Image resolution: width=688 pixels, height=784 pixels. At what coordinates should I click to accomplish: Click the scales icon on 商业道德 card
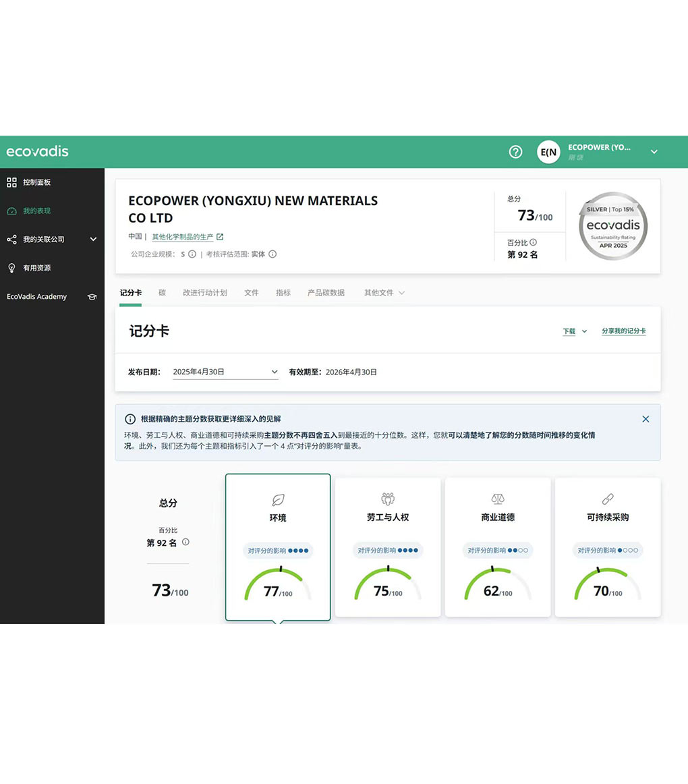pyautogui.click(x=498, y=499)
